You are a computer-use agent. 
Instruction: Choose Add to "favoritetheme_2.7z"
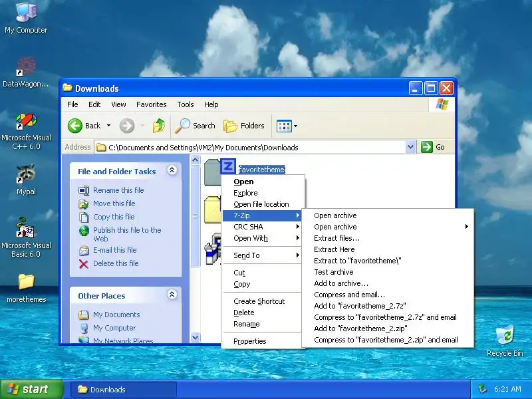388,306
